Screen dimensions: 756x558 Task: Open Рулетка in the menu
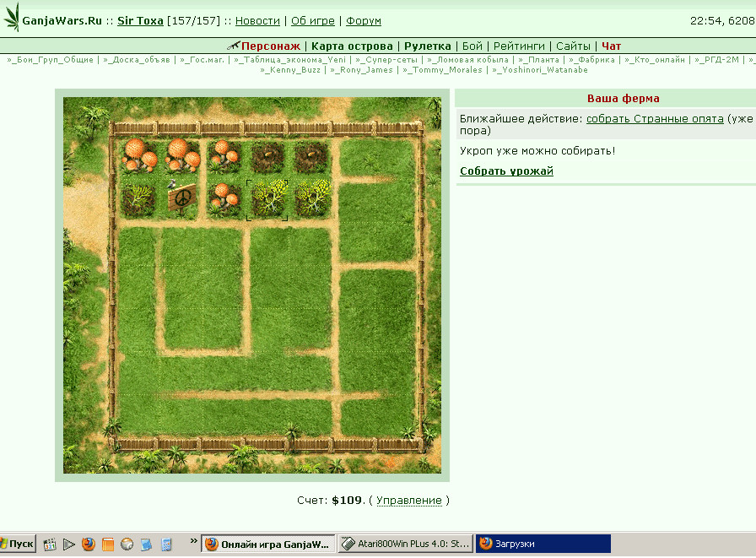[428, 46]
